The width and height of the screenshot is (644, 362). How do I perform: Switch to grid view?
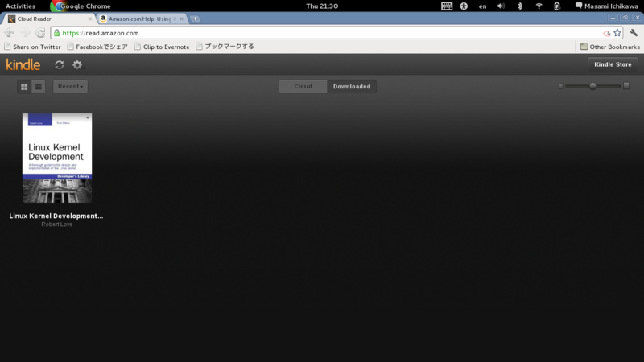coord(24,87)
